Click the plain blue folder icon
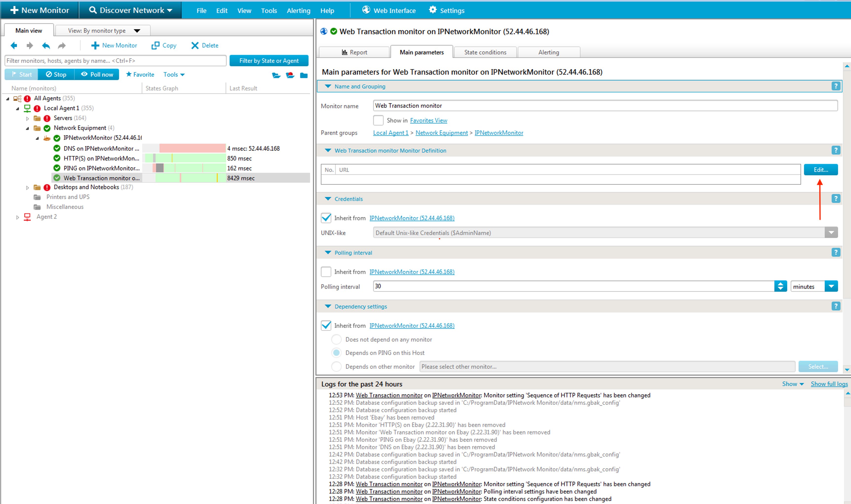Image resolution: width=851 pixels, height=504 pixels. pyautogui.click(x=304, y=75)
